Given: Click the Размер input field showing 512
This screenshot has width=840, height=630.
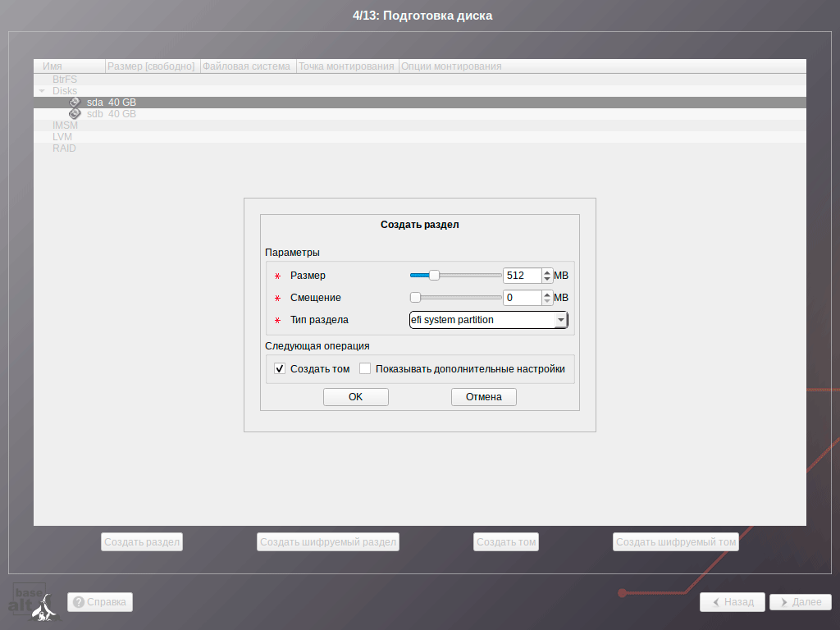Looking at the screenshot, I should click(x=523, y=276).
